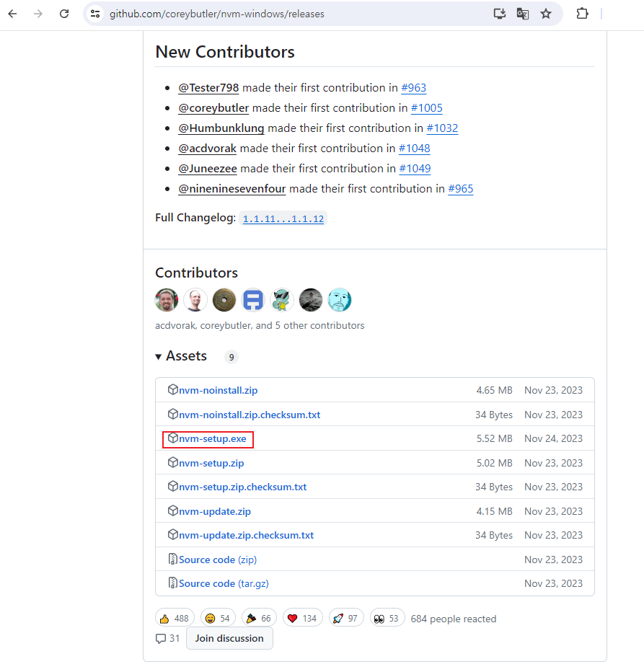
Task: Open the 1.1.11...1.1.12 changelog link
Action: [x=283, y=218]
